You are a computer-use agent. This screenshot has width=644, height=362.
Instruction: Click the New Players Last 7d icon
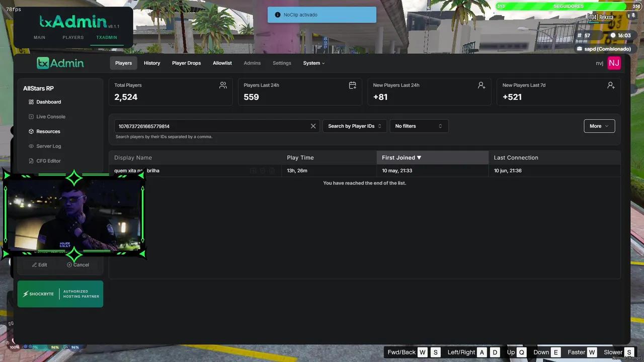click(x=611, y=85)
